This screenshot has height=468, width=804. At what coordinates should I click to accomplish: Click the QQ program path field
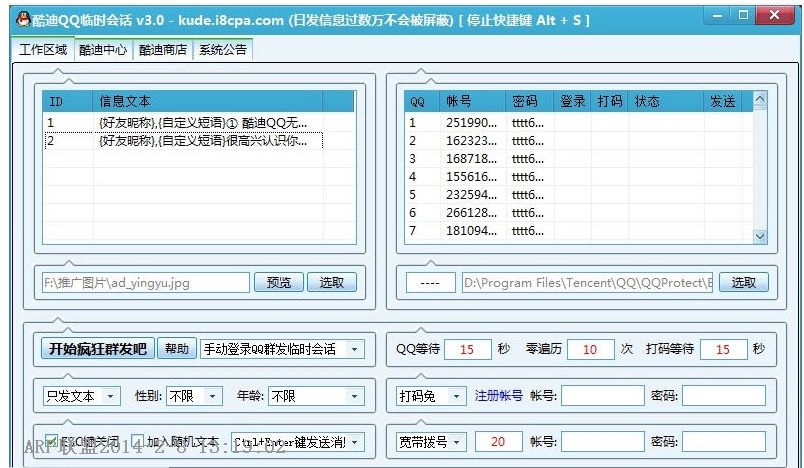click(x=588, y=282)
